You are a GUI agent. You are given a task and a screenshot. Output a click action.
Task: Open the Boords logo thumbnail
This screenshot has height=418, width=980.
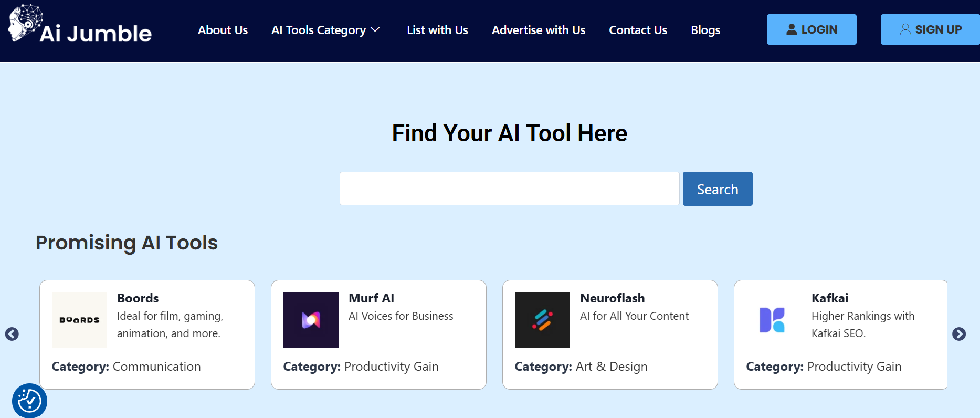click(79, 320)
